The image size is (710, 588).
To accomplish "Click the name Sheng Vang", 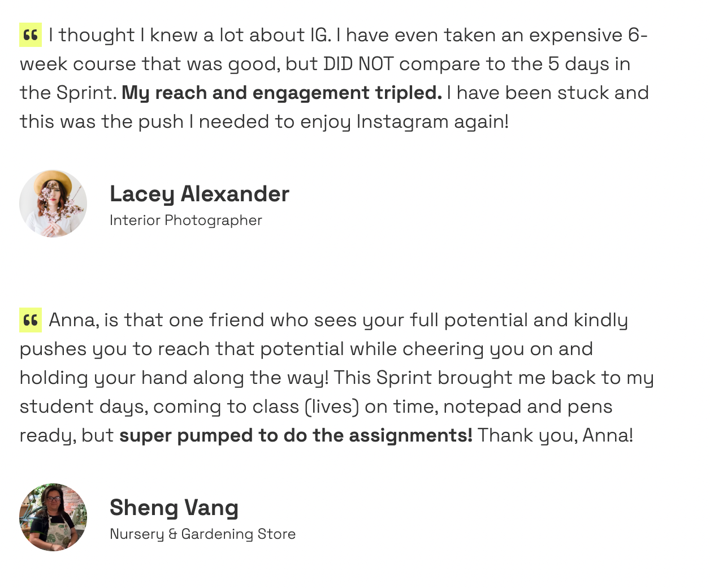I will pos(174,507).
